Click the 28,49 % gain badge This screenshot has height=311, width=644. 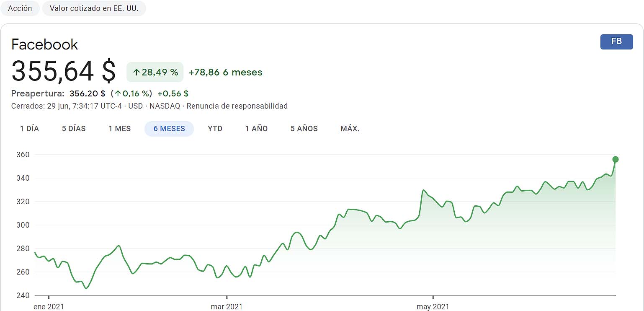point(155,72)
